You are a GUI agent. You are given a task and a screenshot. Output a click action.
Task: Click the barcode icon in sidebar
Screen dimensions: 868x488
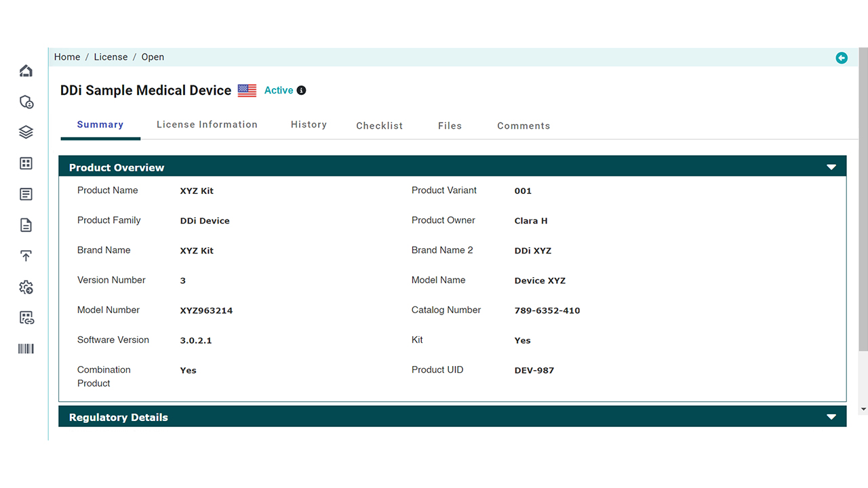[x=26, y=349]
